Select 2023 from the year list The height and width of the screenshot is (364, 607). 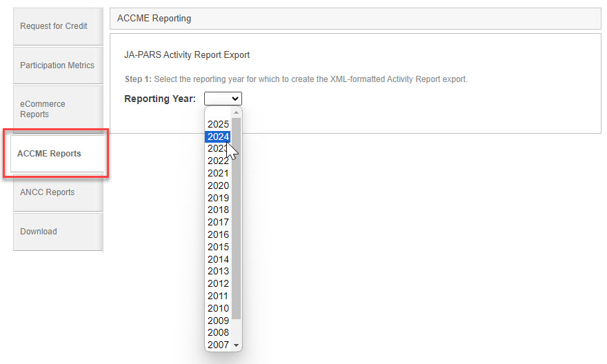(x=218, y=148)
